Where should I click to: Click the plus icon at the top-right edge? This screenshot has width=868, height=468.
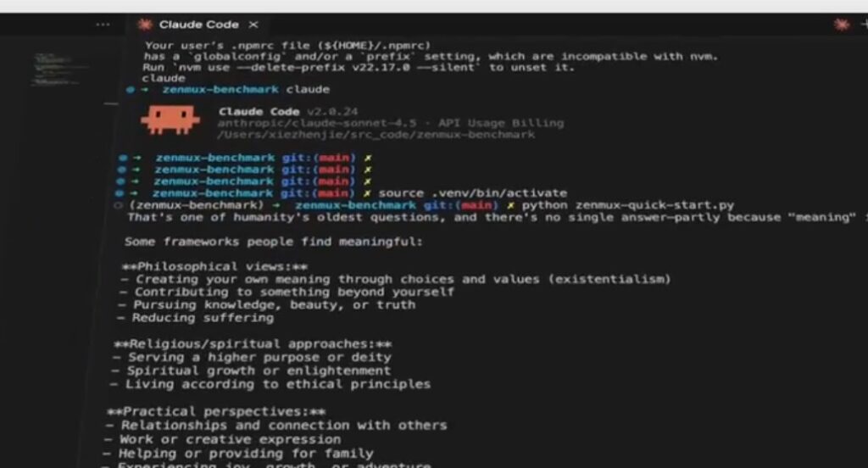click(864, 24)
